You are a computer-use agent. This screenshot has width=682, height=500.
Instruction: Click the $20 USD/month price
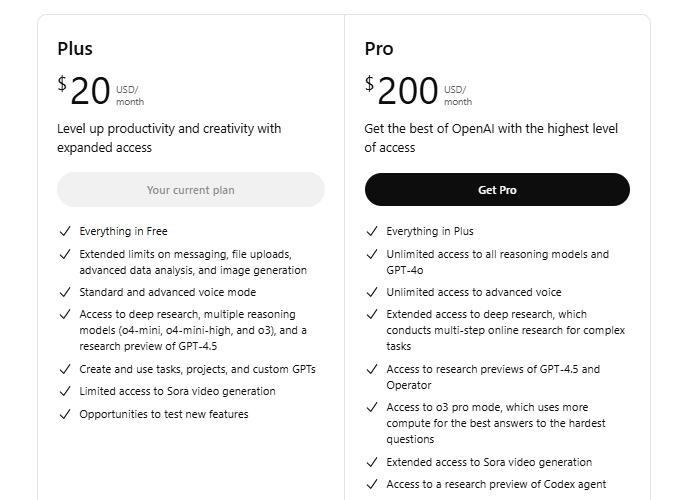click(100, 90)
